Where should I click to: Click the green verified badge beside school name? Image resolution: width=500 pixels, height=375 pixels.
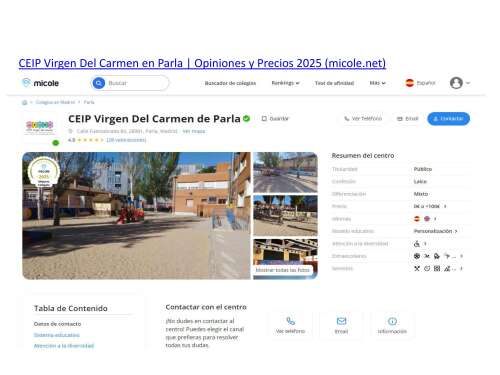(246, 119)
